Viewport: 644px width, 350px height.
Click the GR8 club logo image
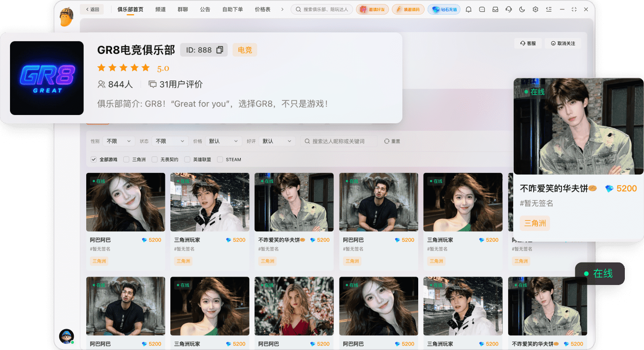point(47,78)
